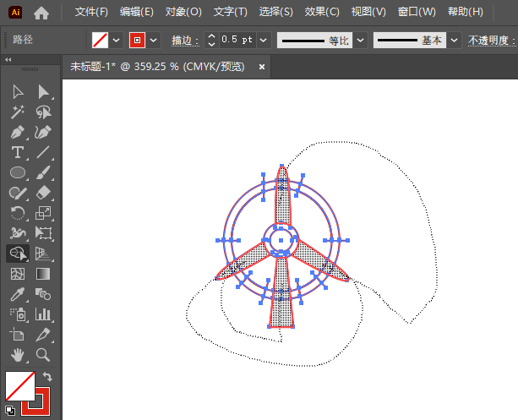
Task: Select the Shape Builder tool
Action: click(x=18, y=254)
